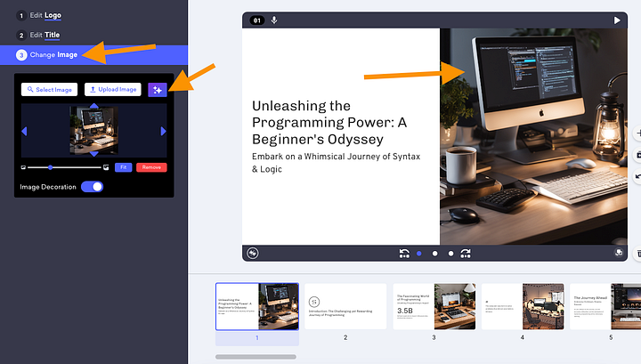Select the third layout dot
641x364 pixels.
[x=450, y=254]
